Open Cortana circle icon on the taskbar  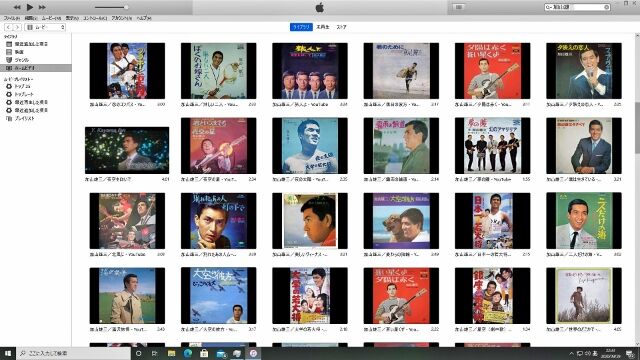coord(138,353)
